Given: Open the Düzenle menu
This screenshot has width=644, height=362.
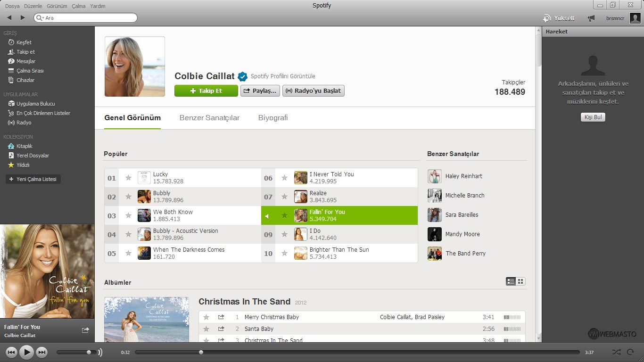Looking at the screenshot, I should pos(33,6).
